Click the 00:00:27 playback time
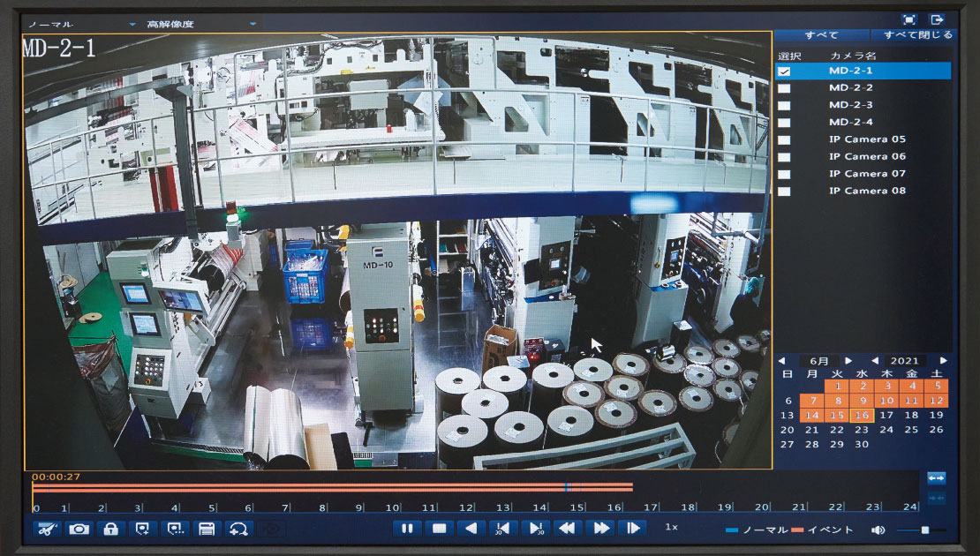 [56, 477]
